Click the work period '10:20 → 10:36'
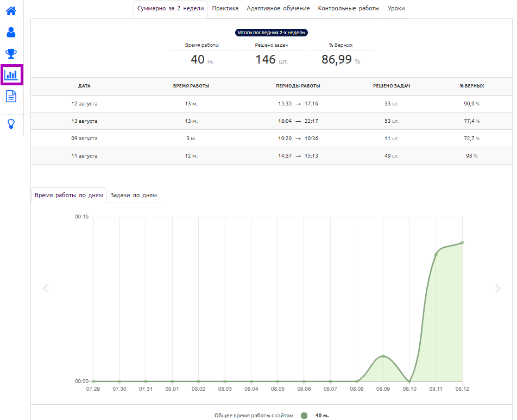This screenshot has height=420, width=517. pos(298,139)
